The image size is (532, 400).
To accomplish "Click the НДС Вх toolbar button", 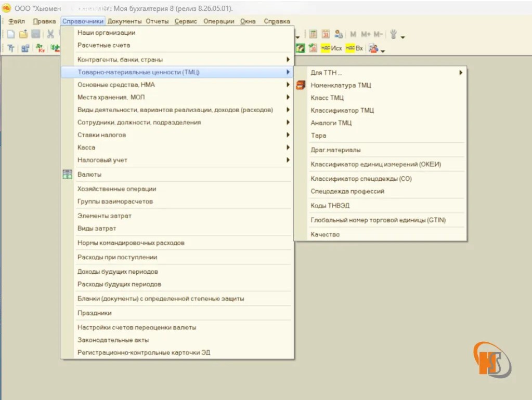I will pos(355,48).
